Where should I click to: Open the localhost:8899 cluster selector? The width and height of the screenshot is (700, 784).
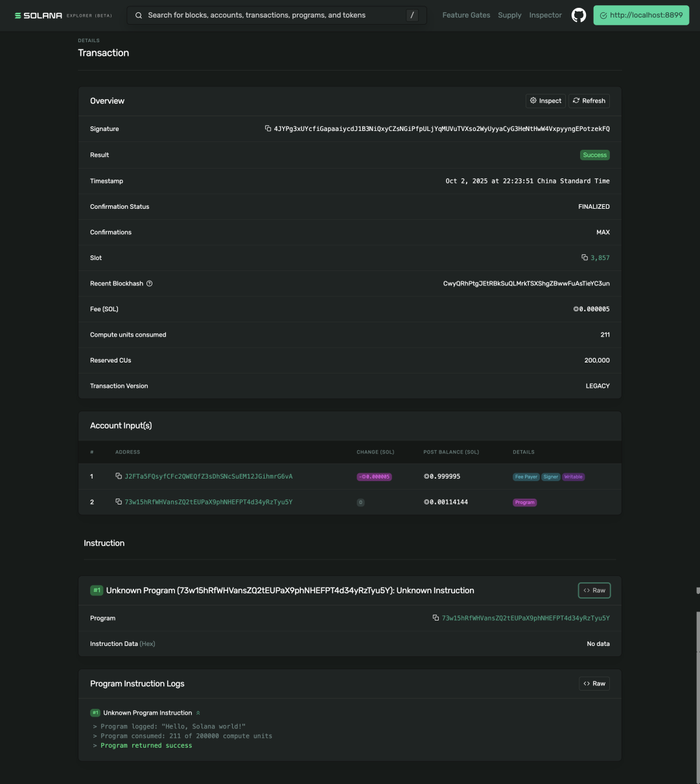coord(640,16)
